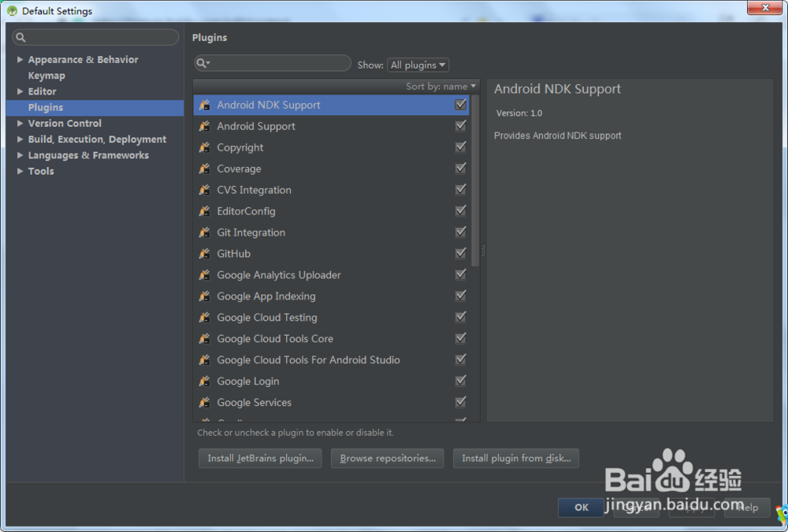Click the Help button
The image size is (788, 532).
747,508
